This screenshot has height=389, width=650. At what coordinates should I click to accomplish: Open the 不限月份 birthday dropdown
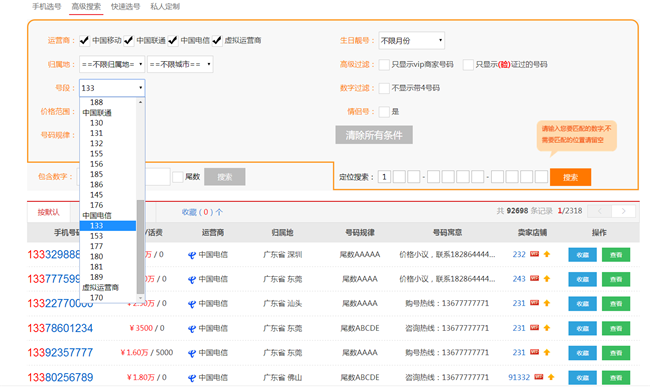tap(411, 41)
